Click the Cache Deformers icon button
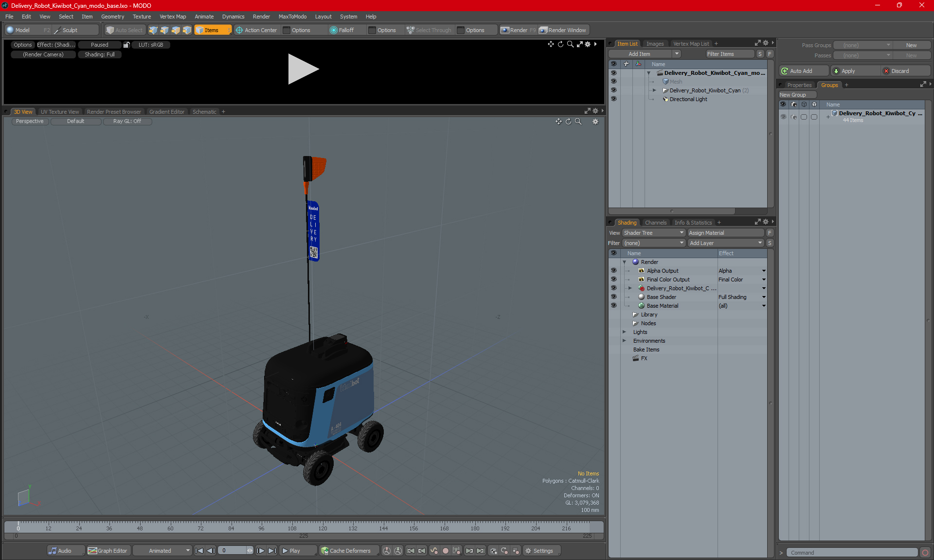The height and width of the screenshot is (560, 934). click(x=324, y=551)
